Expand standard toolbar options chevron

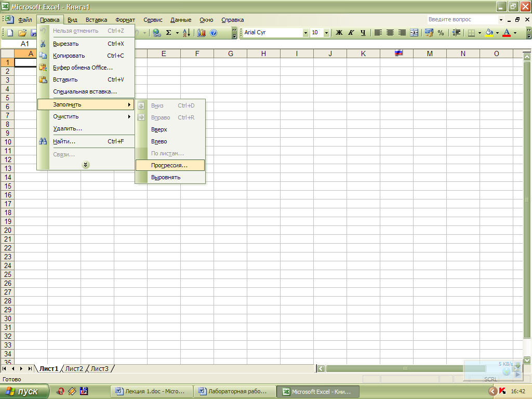(234, 33)
